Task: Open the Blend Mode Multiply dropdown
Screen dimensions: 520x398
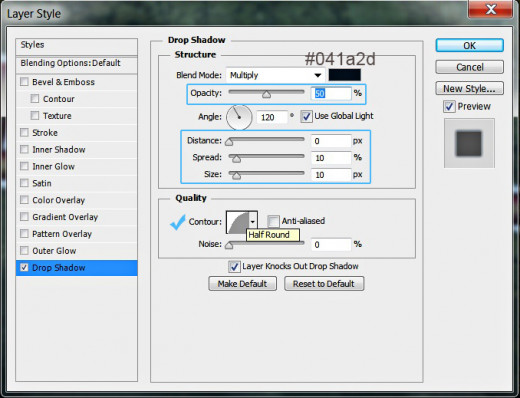Action: point(275,75)
